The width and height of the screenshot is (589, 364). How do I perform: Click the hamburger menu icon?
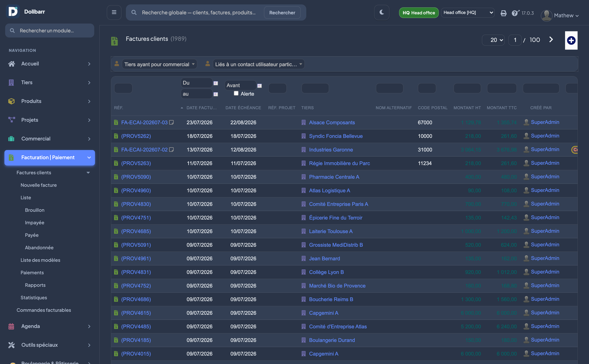(x=114, y=12)
